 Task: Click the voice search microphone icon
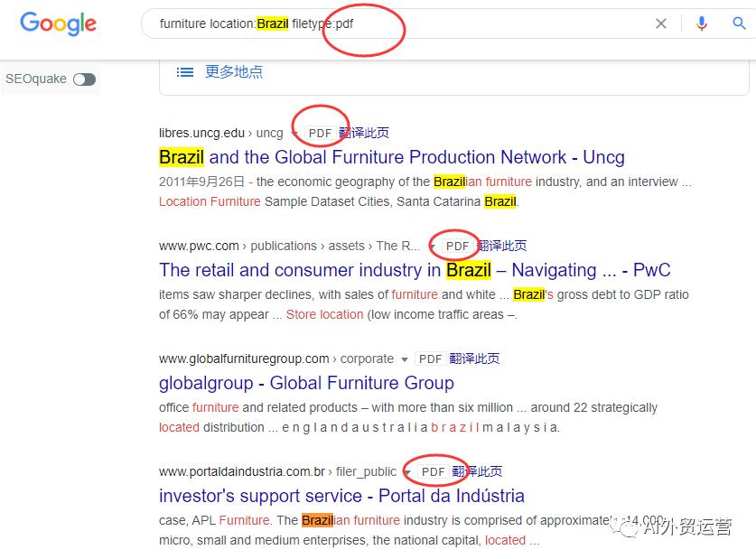702,23
